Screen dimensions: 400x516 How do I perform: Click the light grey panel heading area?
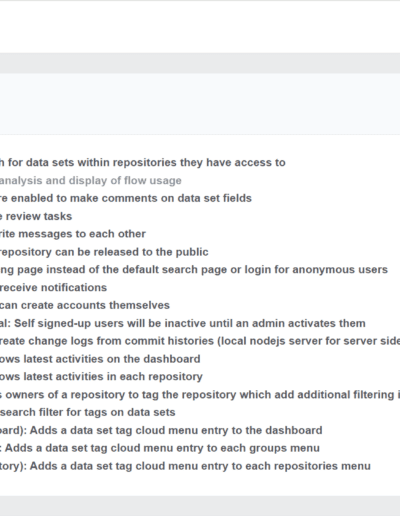[200, 104]
